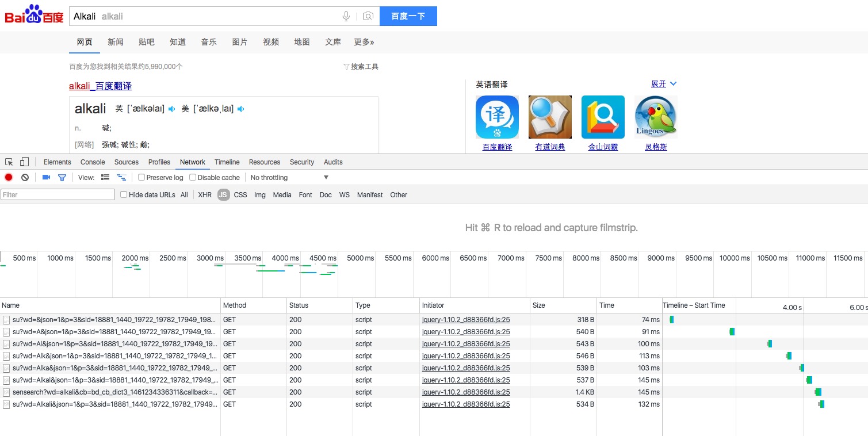Click the file icon of su?wd=Alkali request
Image resolution: width=868 pixels, height=436 pixels.
pos(6,404)
